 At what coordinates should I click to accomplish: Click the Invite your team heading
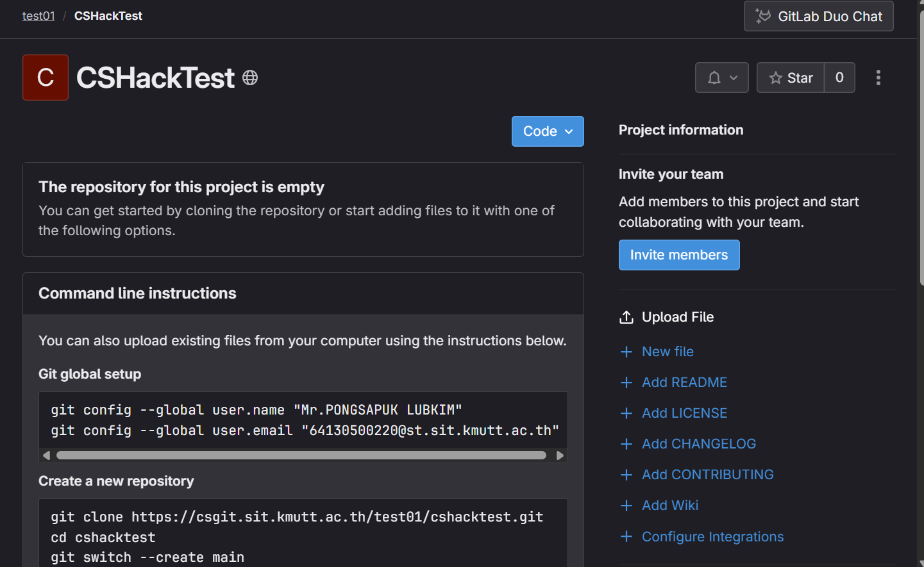click(x=671, y=174)
